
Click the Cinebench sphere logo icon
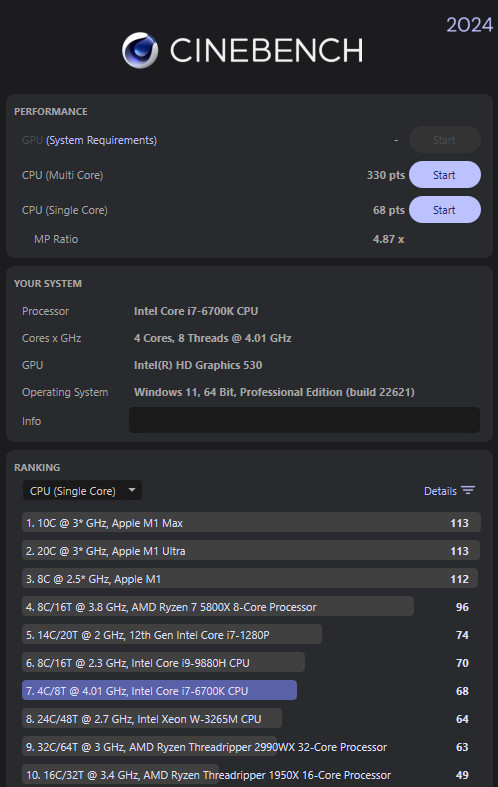[140, 50]
